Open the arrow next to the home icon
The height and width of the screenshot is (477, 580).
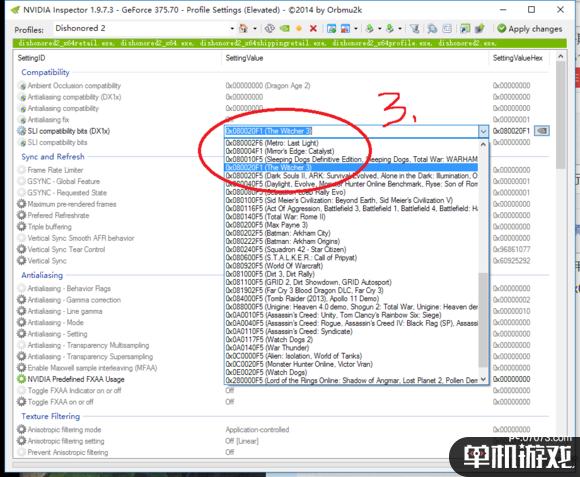(255, 28)
